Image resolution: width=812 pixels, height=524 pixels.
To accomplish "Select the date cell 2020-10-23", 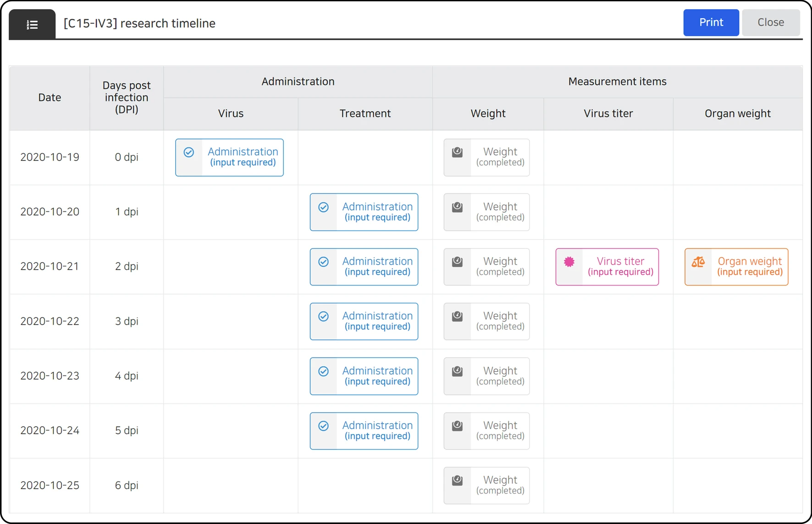I will [x=50, y=376].
